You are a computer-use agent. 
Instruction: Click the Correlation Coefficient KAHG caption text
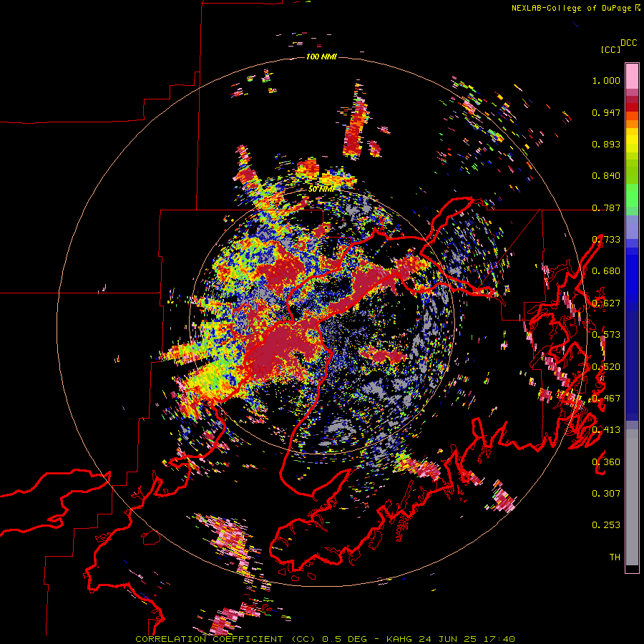coord(325,639)
